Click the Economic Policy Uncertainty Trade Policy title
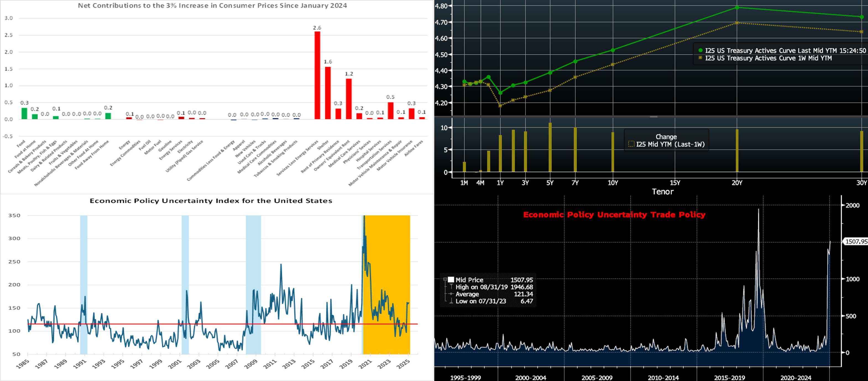 [x=614, y=215]
